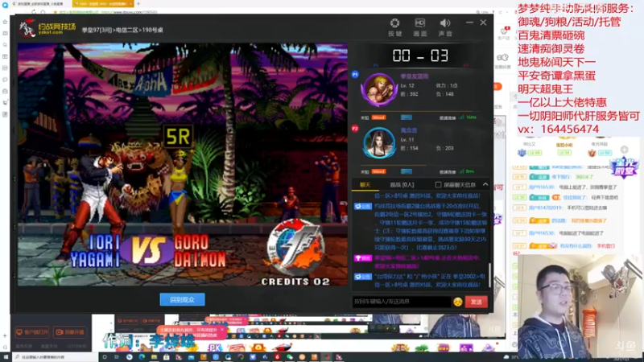
Task: Click P1 orange Wired connection badge
Action: click(378, 117)
